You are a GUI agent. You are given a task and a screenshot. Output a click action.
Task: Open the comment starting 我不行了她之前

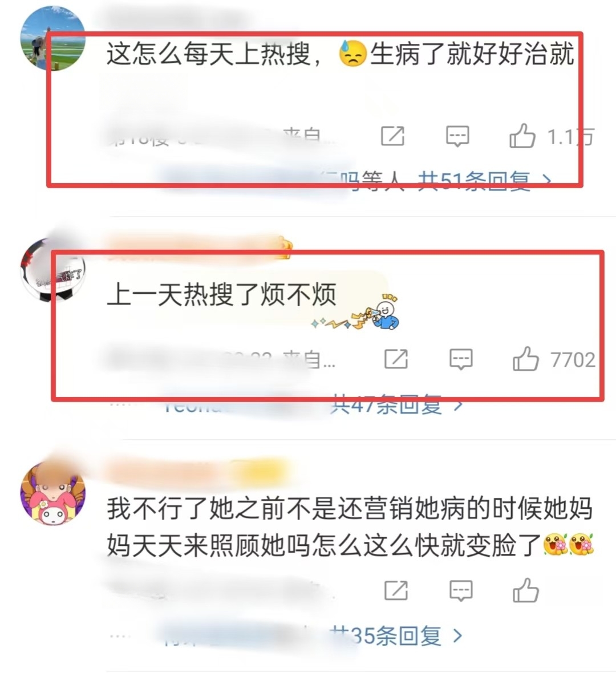tap(350, 526)
